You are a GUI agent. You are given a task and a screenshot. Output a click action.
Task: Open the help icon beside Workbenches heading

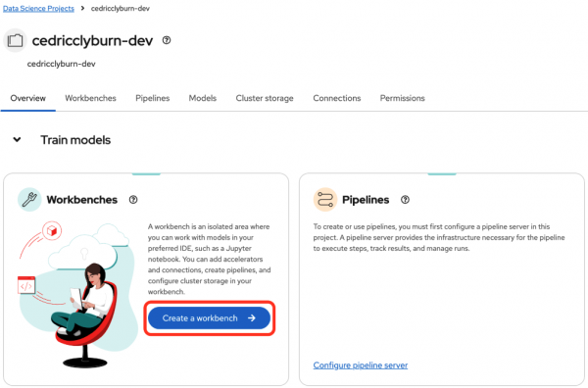click(133, 200)
